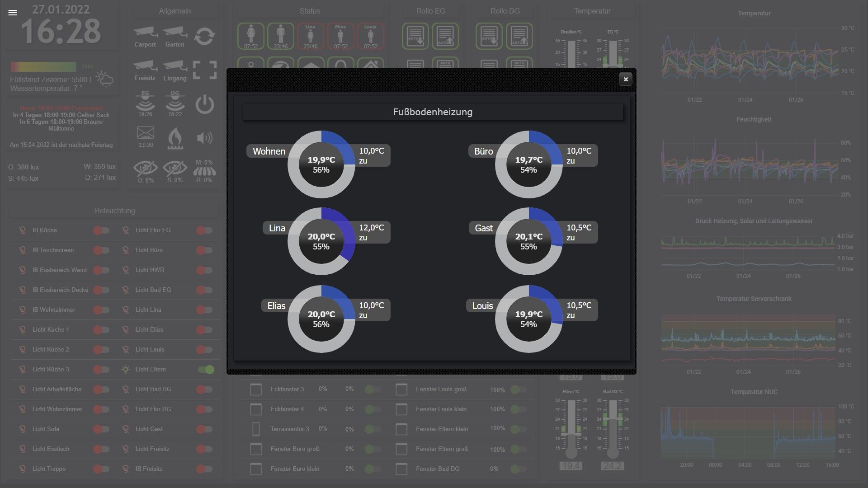Turn off Licht Eltern switch
Screen dimensions: 868x488
click(x=206, y=370)
